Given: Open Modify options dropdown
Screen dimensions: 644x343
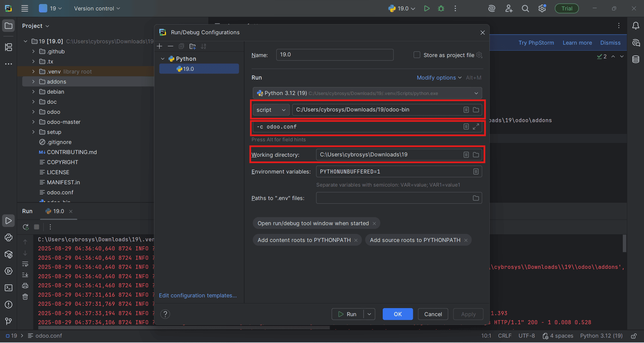Looking at the screenshot, I should pos(439,78).
